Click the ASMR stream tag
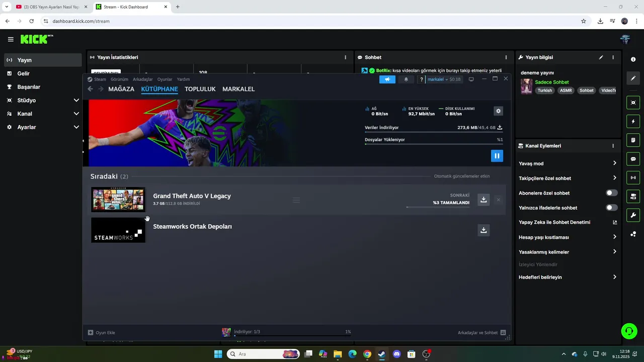This screenshot has height=362, width=644. tap(566, 90)
